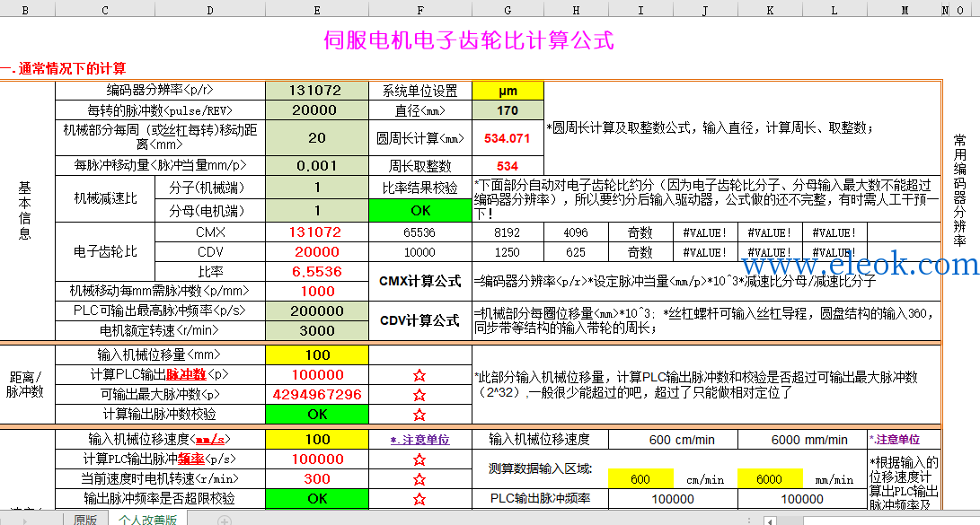980x525 pixels.
Task: Select the 8192 reduction cell
Action: point(508,232)
